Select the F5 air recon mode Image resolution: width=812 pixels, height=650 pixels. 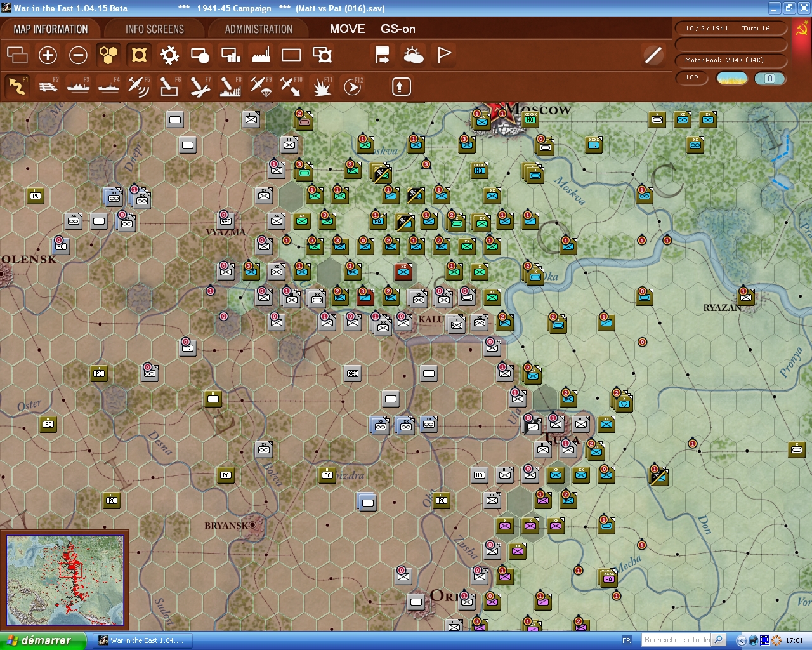[x=139, y=86]
